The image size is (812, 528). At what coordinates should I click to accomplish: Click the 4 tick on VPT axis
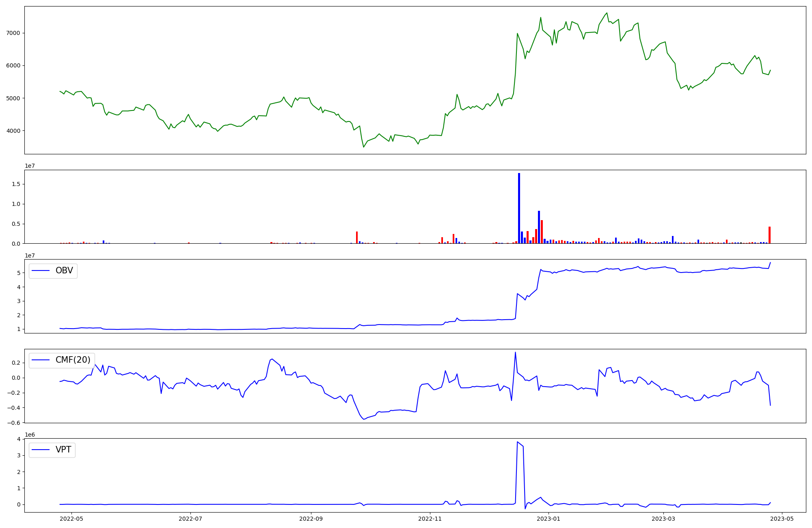click(19, 439)
